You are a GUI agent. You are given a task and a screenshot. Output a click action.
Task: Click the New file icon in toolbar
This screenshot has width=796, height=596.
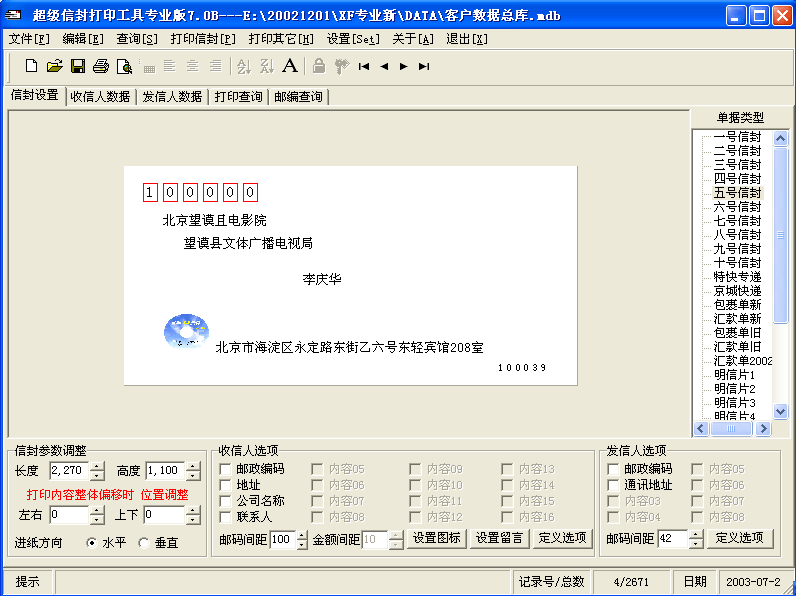pyautogui.click(x=31, y=67)
